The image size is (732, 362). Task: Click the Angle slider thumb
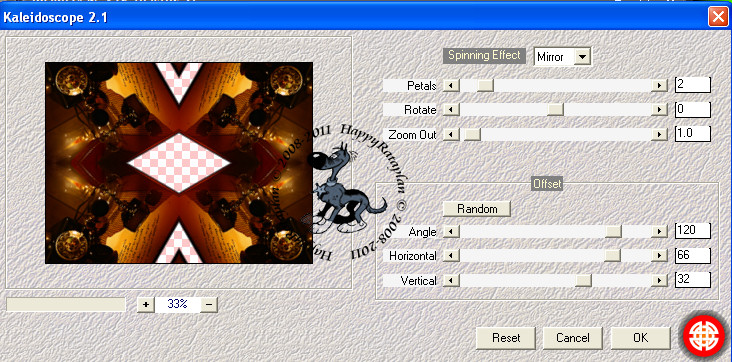(613, 231)
